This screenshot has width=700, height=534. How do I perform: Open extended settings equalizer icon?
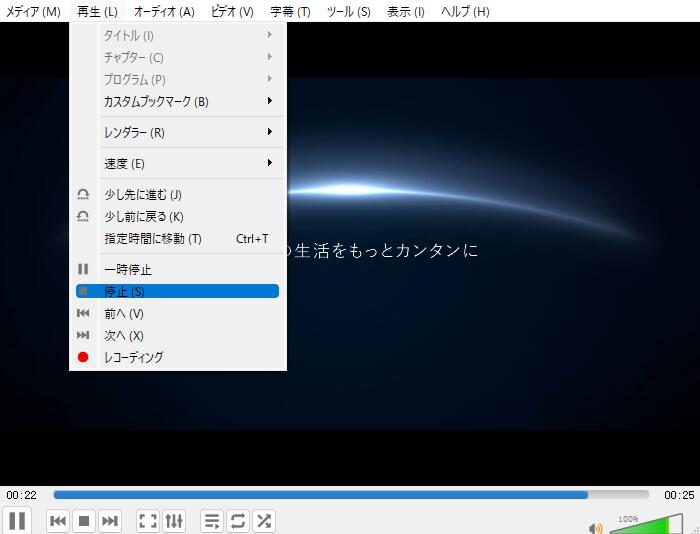coord(174,521)
